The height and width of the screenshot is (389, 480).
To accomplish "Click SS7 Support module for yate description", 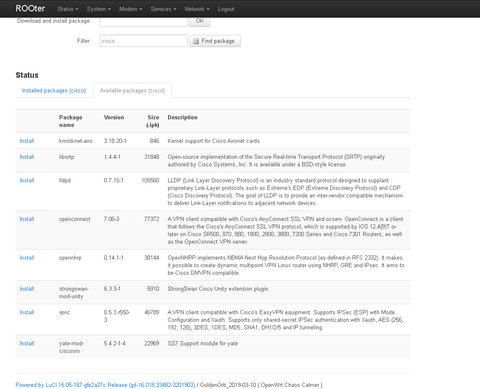I will [x=203, y=343].
